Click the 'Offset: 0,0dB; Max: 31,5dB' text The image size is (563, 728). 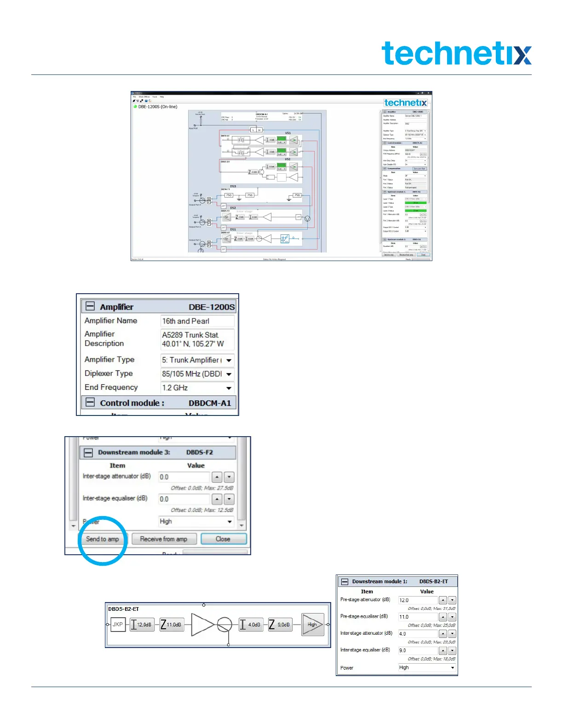point(431,609)
